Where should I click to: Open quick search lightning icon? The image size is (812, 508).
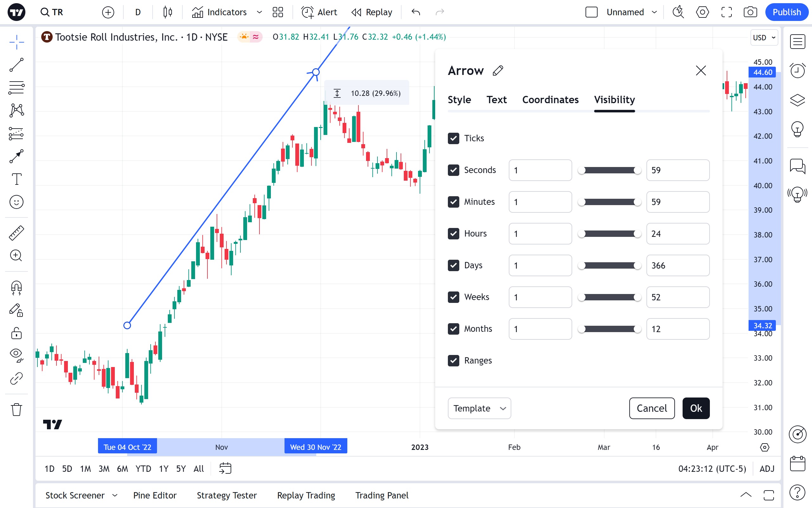click(x=678, y=12)
